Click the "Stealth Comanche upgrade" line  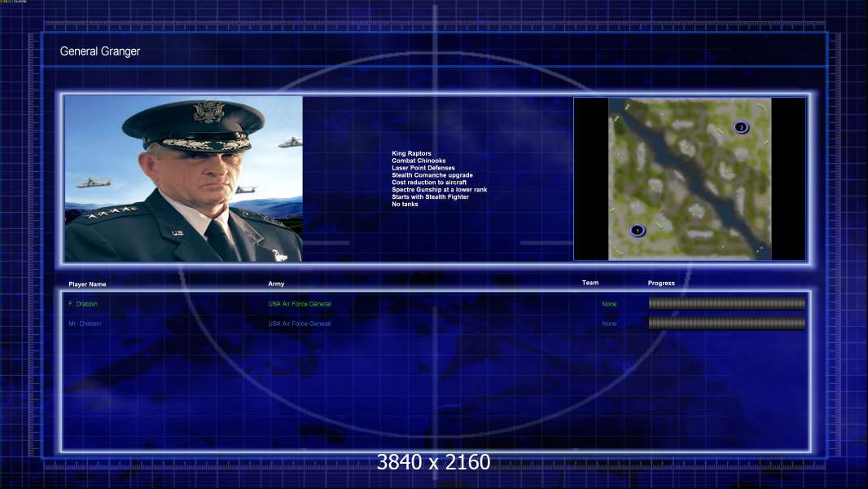point(432,175)
